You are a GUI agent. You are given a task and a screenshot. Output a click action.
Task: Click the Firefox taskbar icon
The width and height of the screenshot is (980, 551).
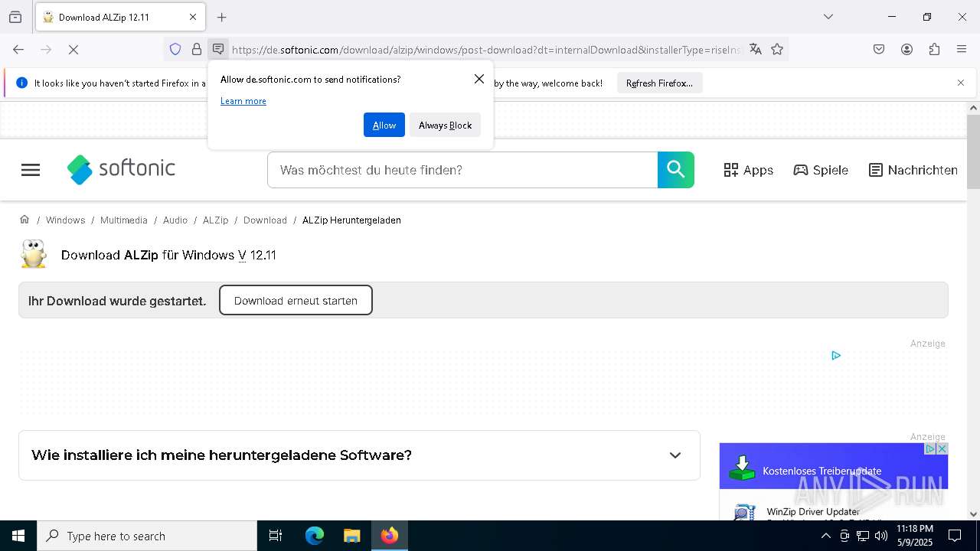(390, 536)
